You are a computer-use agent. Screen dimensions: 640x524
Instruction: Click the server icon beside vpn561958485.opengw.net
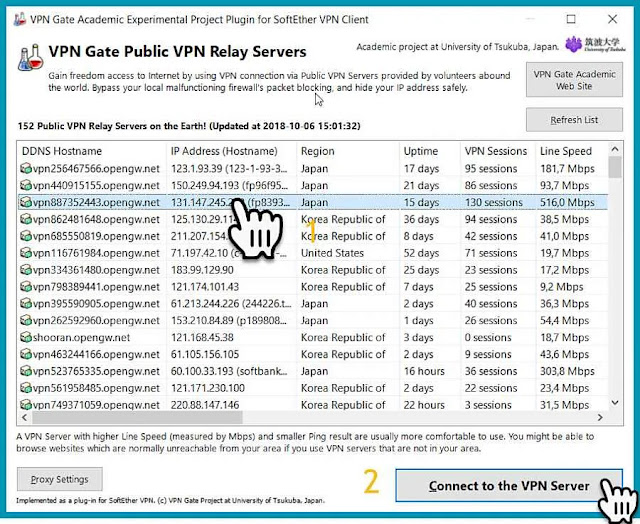click(26, 388)
